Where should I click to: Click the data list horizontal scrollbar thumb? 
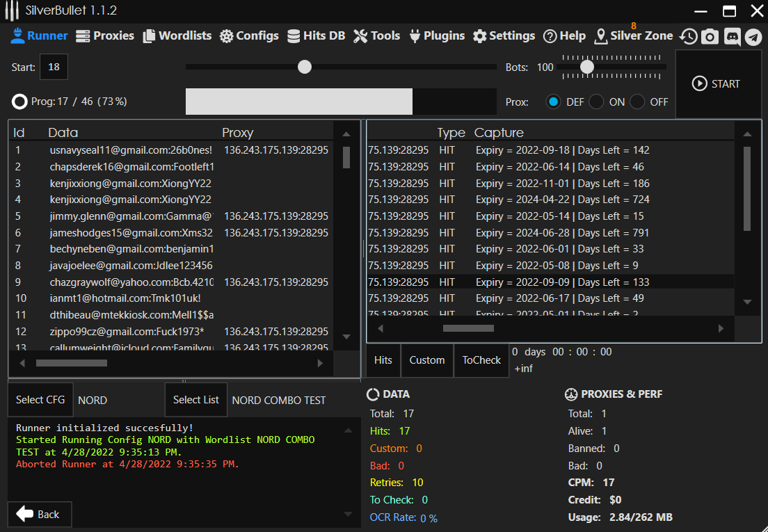tap(72, 363)
